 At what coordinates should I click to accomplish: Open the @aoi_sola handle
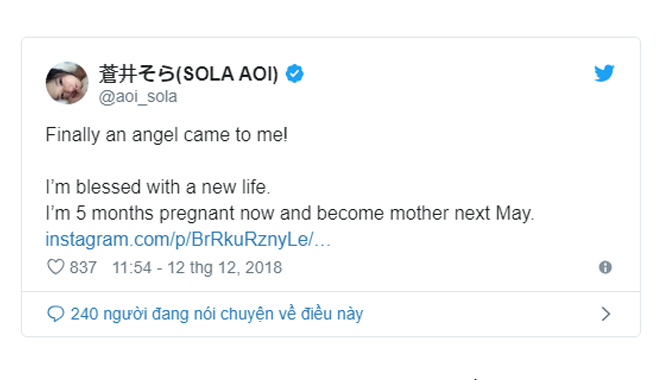[138, 97]
